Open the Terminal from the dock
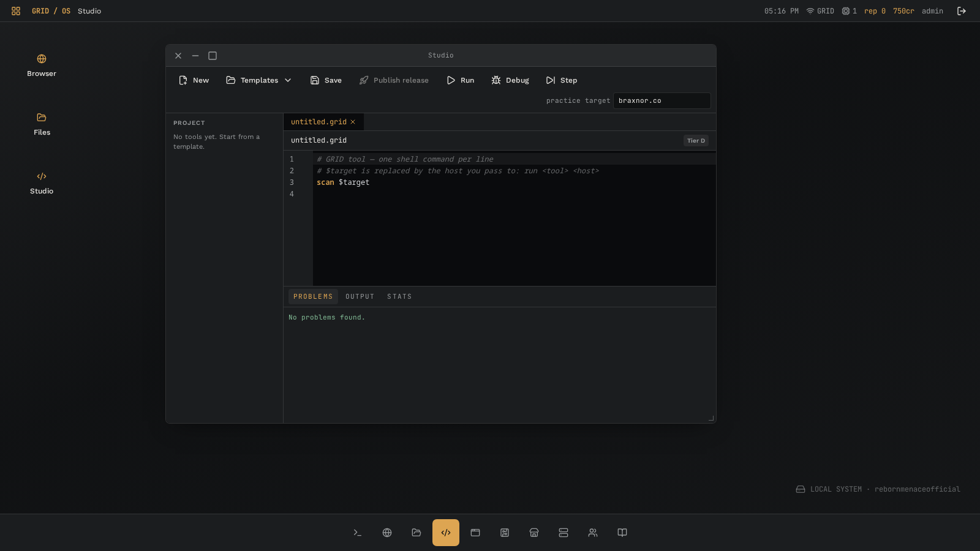 click(358, 533)
